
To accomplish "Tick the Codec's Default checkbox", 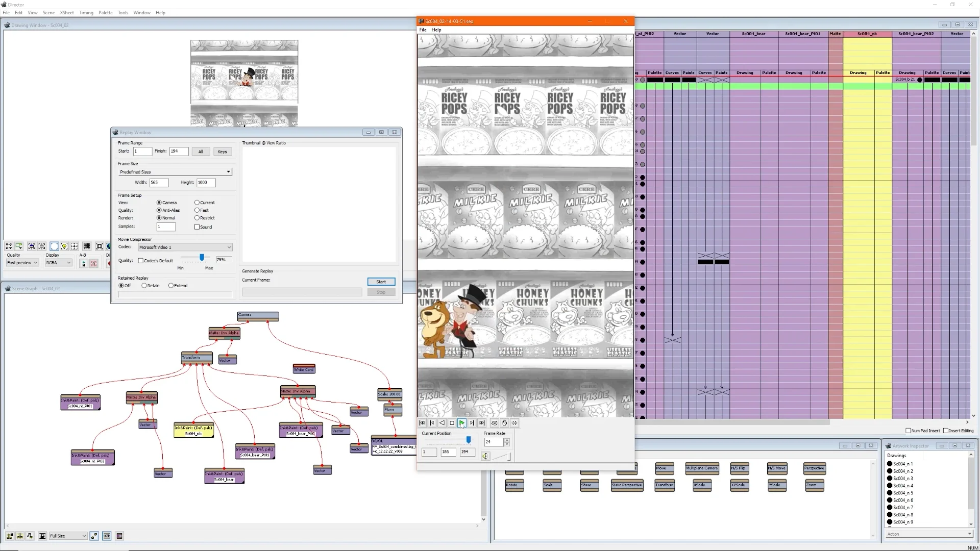I will pos(141,261).
